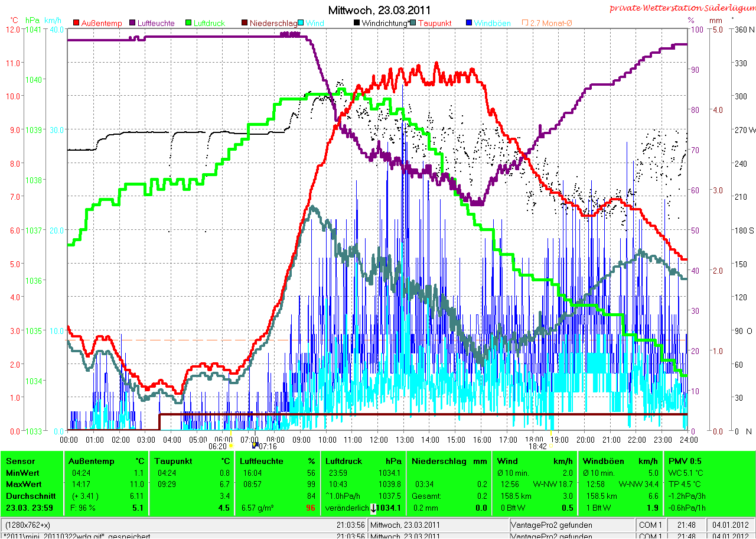
Task: Click the cyan Wind legend square
Action: 301,23
